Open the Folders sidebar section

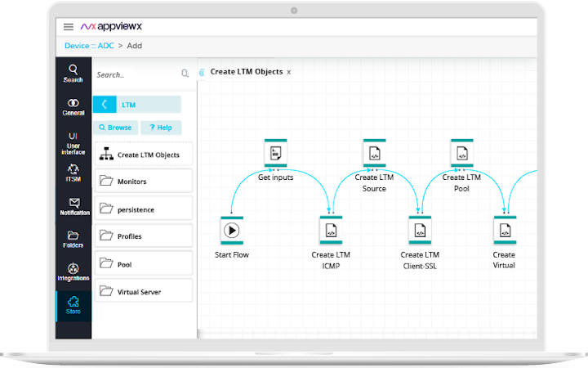coord(73,240)
